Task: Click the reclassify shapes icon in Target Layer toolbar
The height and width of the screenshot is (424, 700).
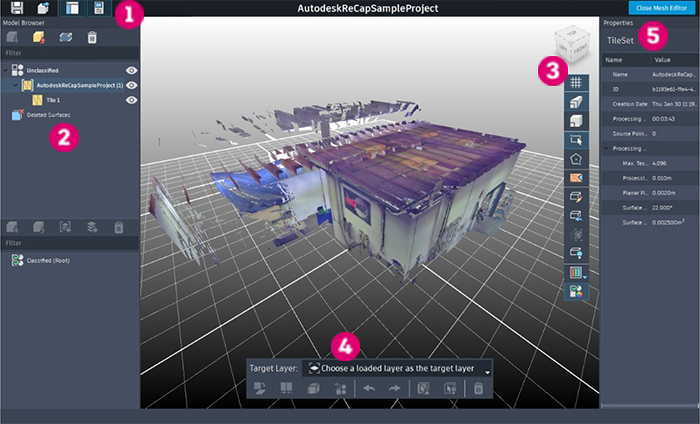Action: tap(340, 388)
